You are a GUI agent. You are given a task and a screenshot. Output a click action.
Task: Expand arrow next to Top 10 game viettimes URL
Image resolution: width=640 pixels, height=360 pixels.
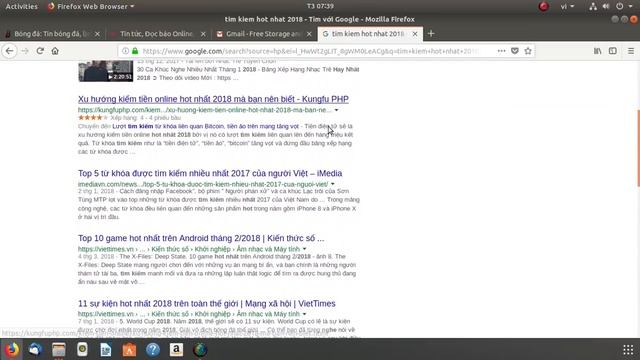pos(304,249)
